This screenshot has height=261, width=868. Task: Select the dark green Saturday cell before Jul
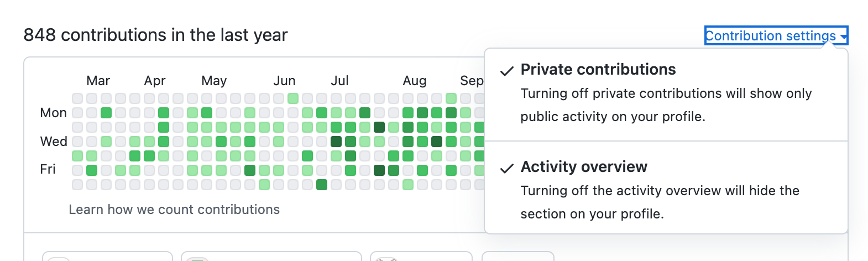click(322, 185)
